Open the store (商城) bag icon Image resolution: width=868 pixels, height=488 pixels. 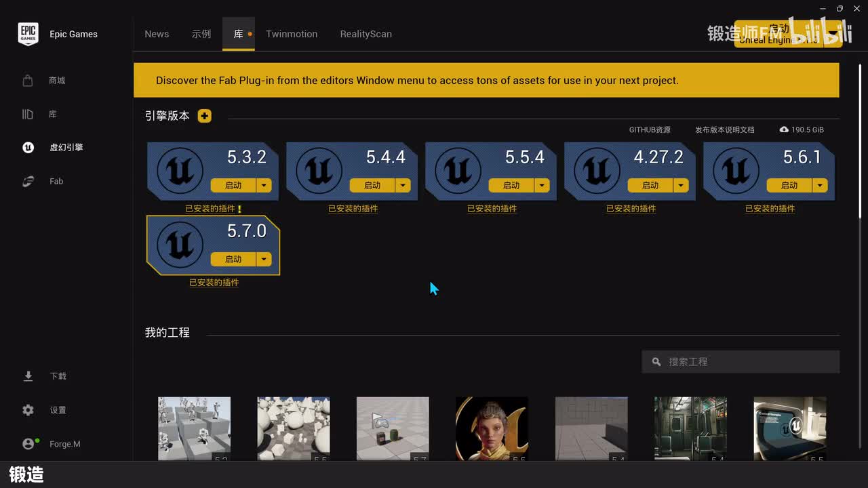click(x=28, y=81)
